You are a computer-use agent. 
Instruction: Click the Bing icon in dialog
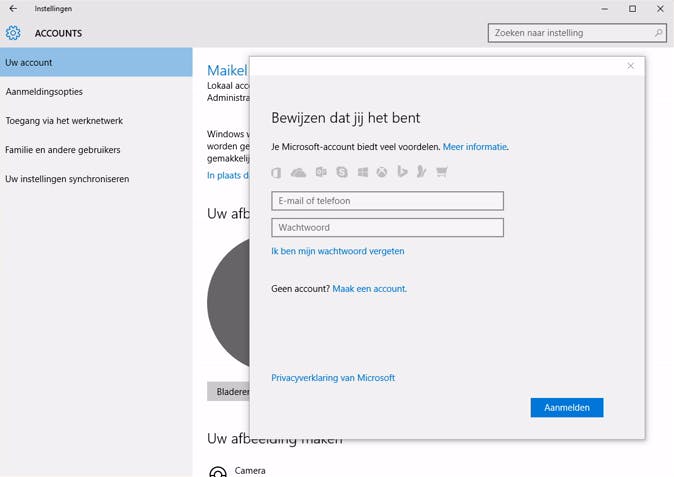coord(402,172)
